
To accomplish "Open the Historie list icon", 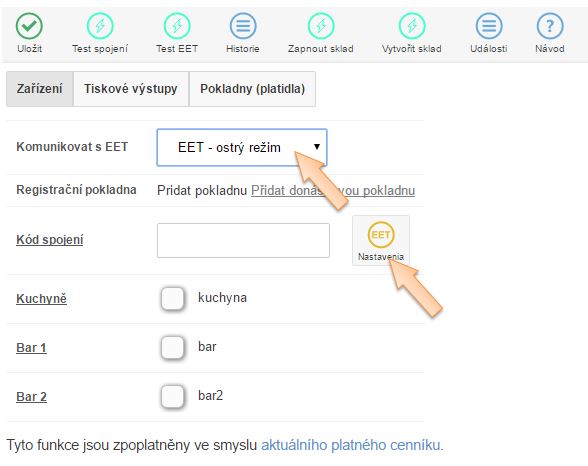I will coord(243,26).
